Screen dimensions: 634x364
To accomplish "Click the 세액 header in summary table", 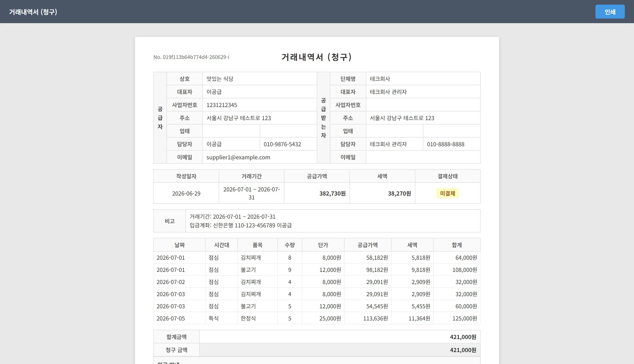I will 382,176.
